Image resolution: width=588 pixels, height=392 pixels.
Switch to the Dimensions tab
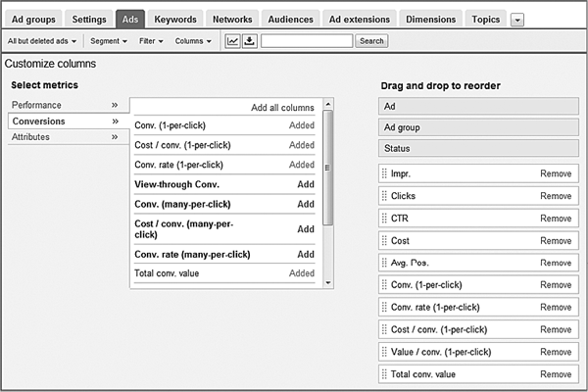(430, 20)
